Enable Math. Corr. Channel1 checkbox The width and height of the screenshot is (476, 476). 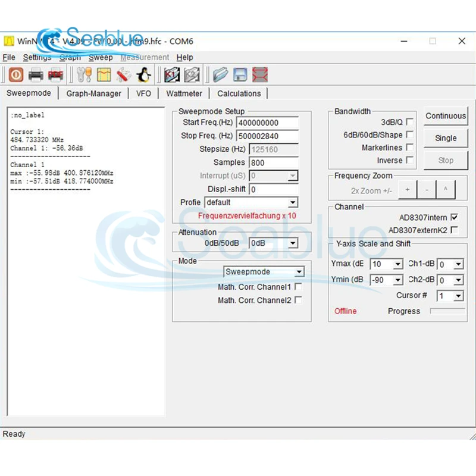click(299, 287)
